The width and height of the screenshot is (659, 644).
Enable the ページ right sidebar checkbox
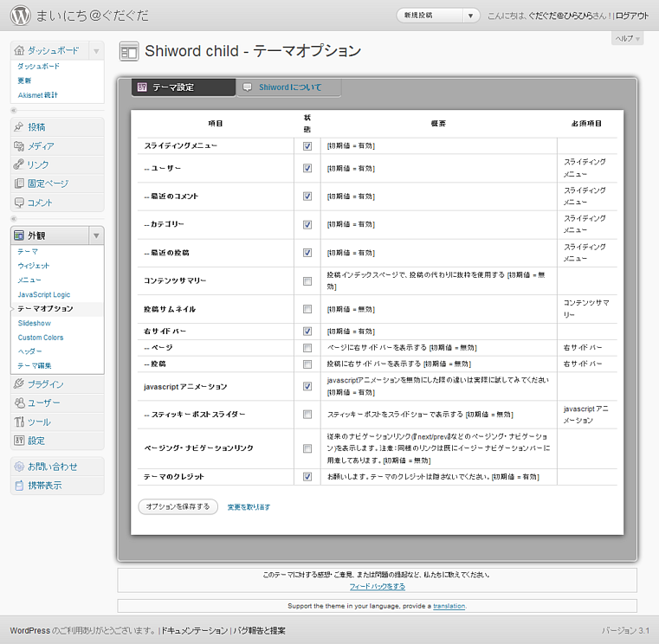tap(307, 348)
